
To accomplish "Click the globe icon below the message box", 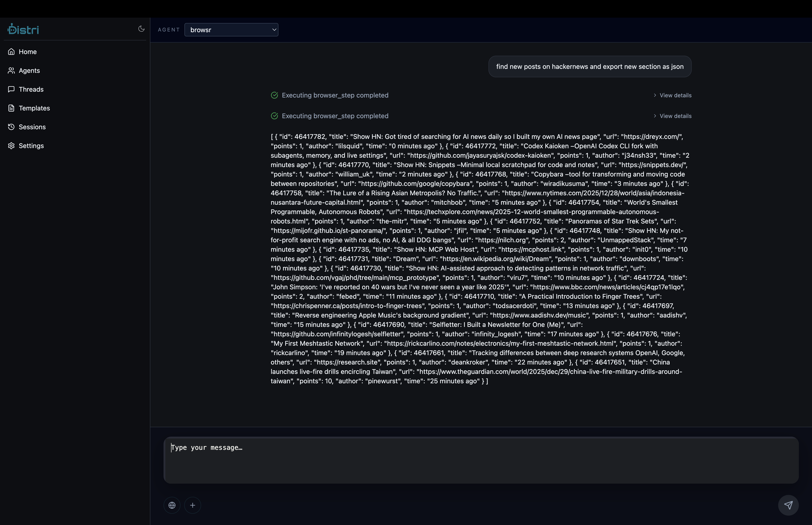I will pos(172,505).
